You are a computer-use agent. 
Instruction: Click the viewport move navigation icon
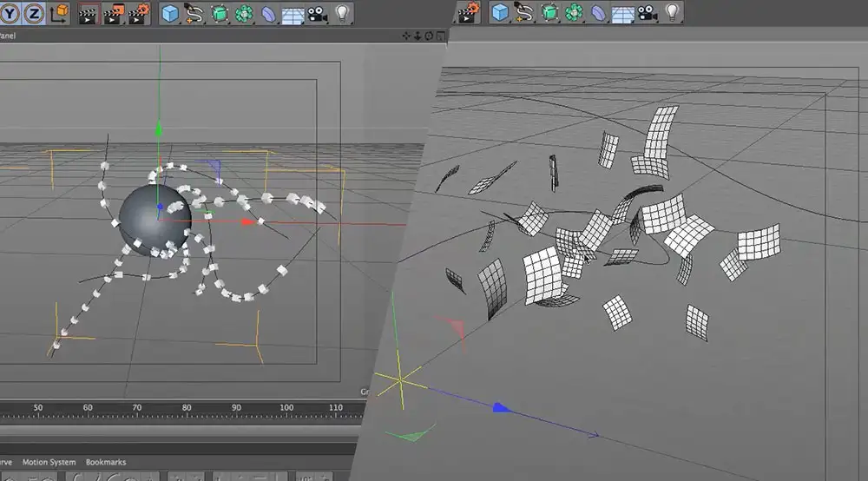[x=406, y=36]
